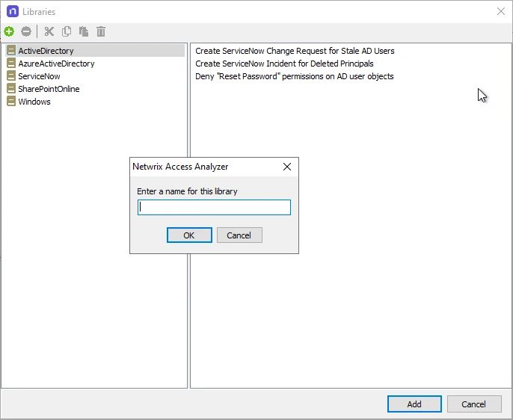
Task: Select the ActiveDirectory library
Action: [95, 51]
